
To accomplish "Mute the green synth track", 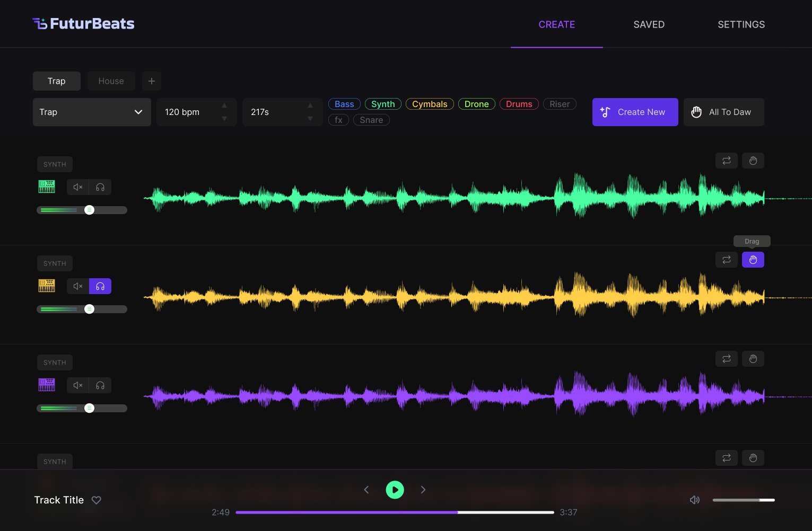I will [x=78, y=187].
